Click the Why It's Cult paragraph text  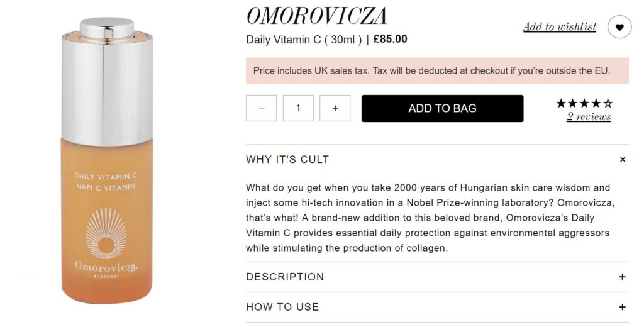coord(428,218)
